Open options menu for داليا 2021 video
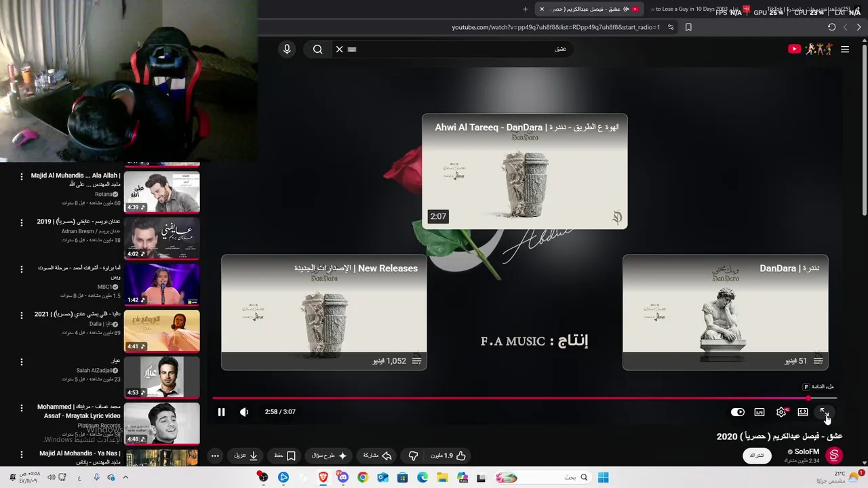This screenshot has height=488, width=868. 21,315
